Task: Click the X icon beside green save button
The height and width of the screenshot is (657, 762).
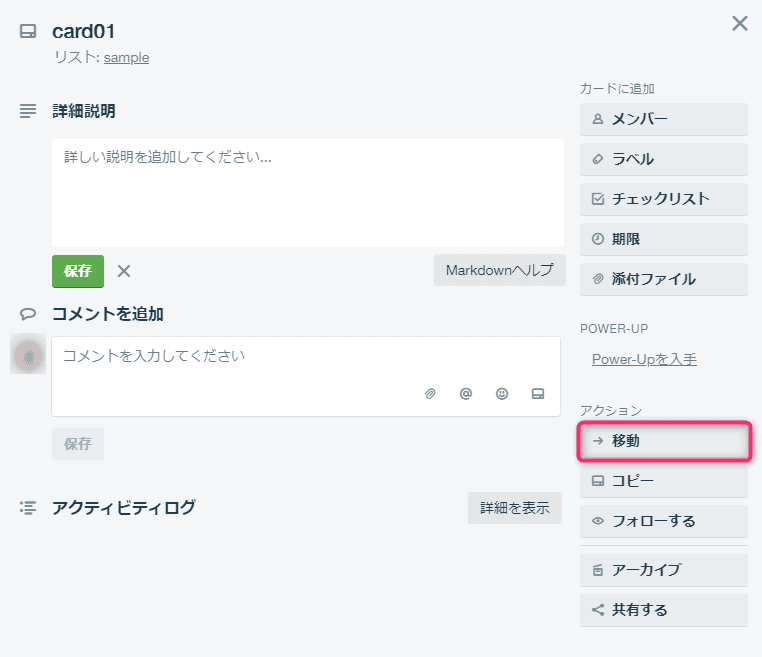Action: tap(124, 271)
